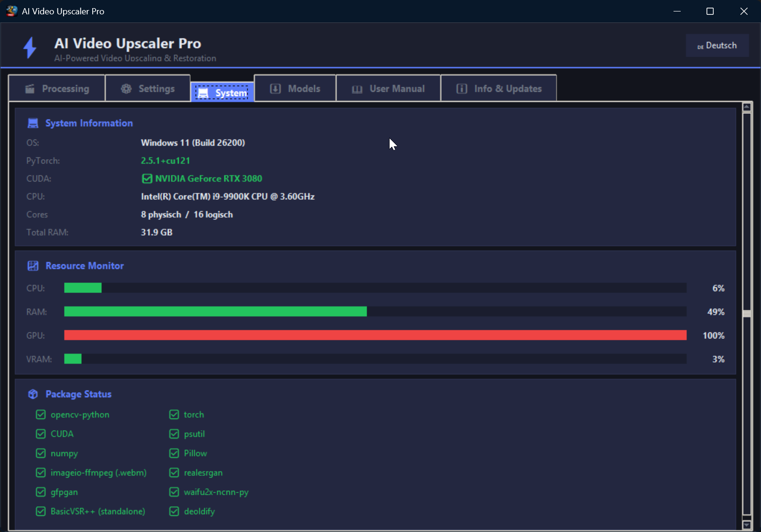Click the Resource Monitor chart icon

[x=33, y=266]
